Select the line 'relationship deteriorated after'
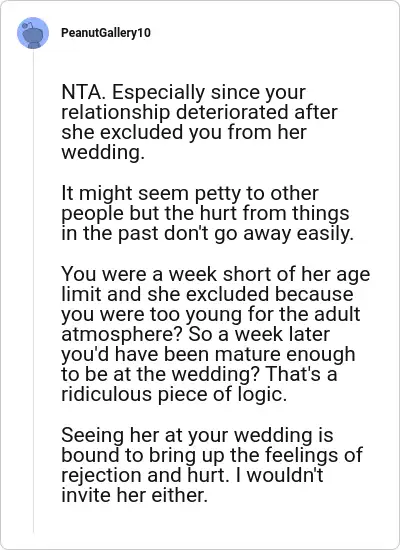This screenshot has width=400, height=550. [199, 112]
